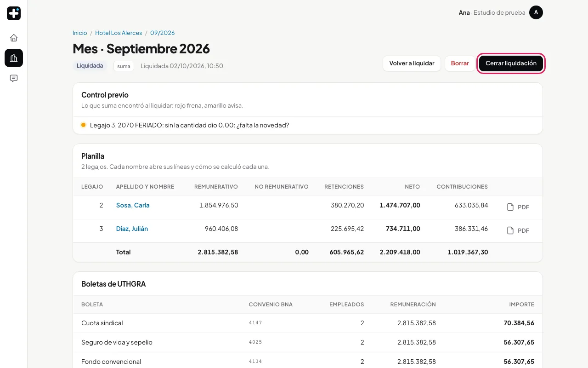Click Sosa's net amount 1.474.707,00
This screenshot has height=368, width=588.
[x=400, y=205]
